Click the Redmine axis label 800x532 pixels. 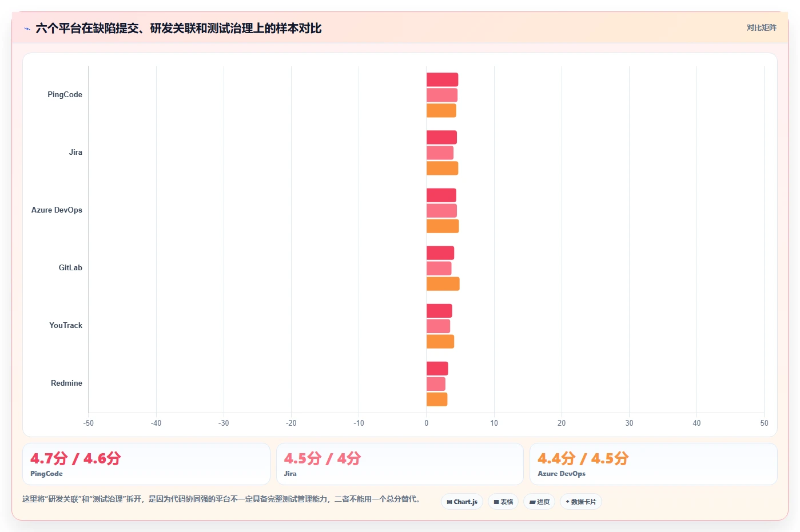[66, 383]
